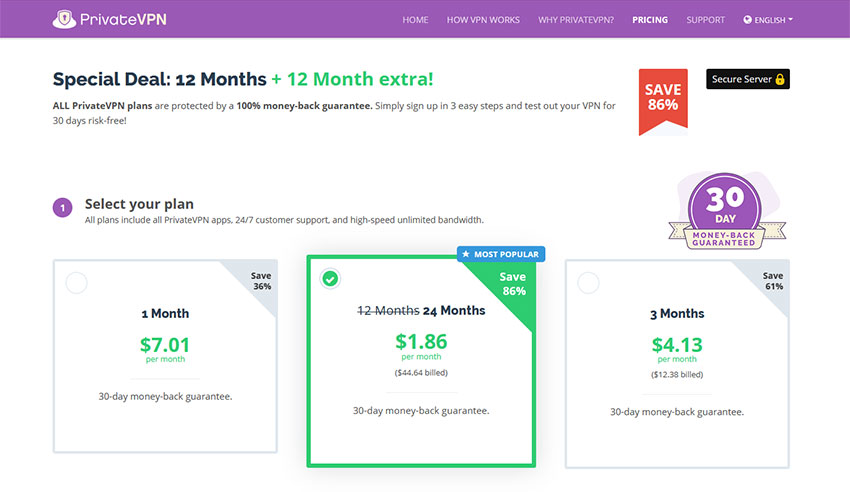Select the 1 Month plan radio button
Viewport: 850px width, 492px height.
click(x=76, y=283)
